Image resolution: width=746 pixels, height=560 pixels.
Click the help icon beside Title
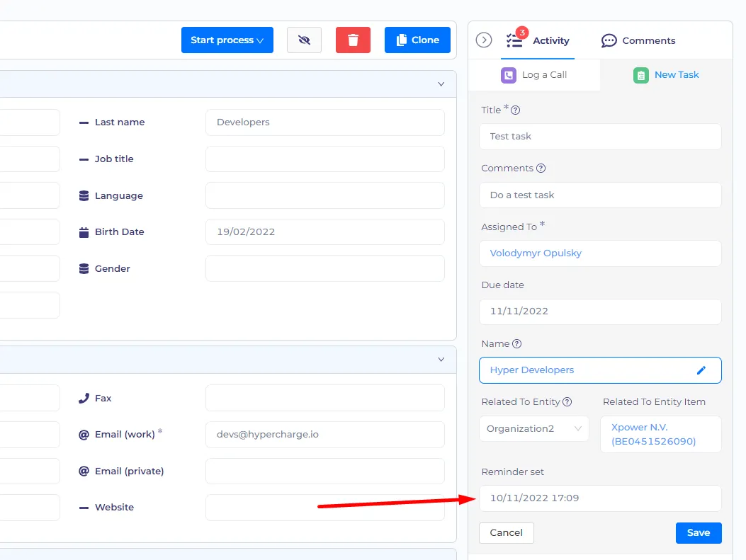515,110
